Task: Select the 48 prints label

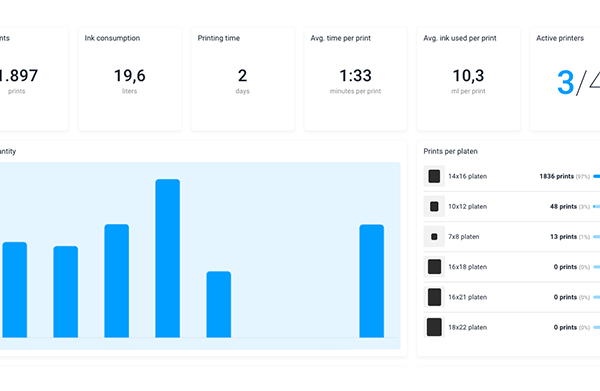Action: click(x=563, y=207)
